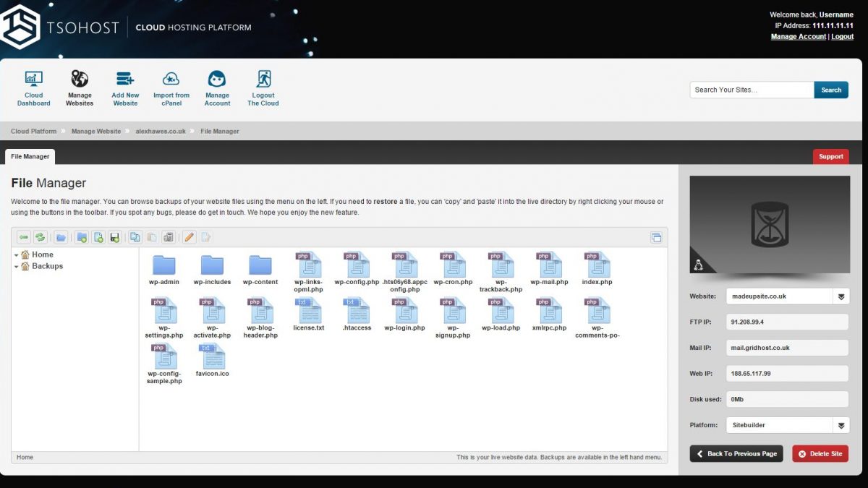
Task: Select the .htaccess file icon
Action: [x=357, y=311]
